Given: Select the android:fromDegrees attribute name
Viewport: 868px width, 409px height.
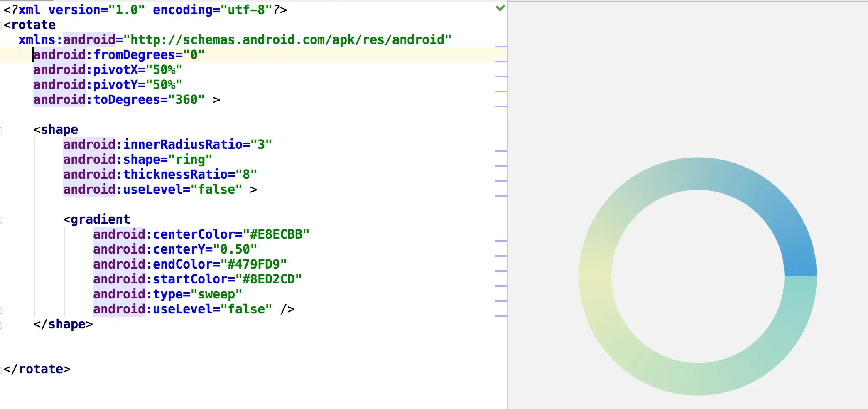Looking at the screenshot, I should click(104, 55).
